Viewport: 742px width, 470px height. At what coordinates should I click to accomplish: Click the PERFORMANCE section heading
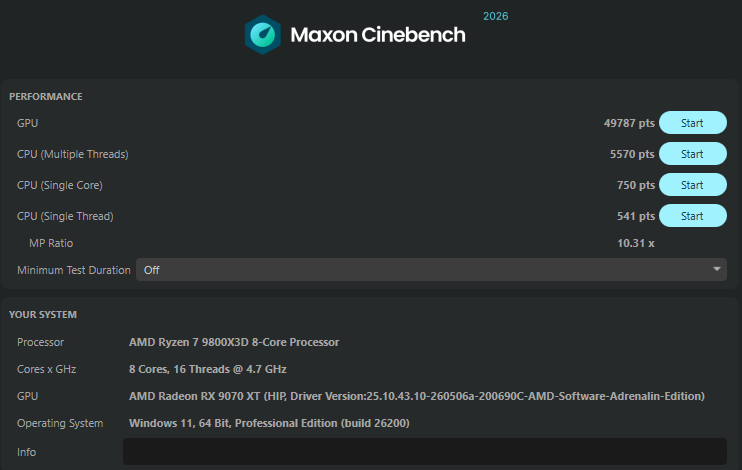click(46, 97)
